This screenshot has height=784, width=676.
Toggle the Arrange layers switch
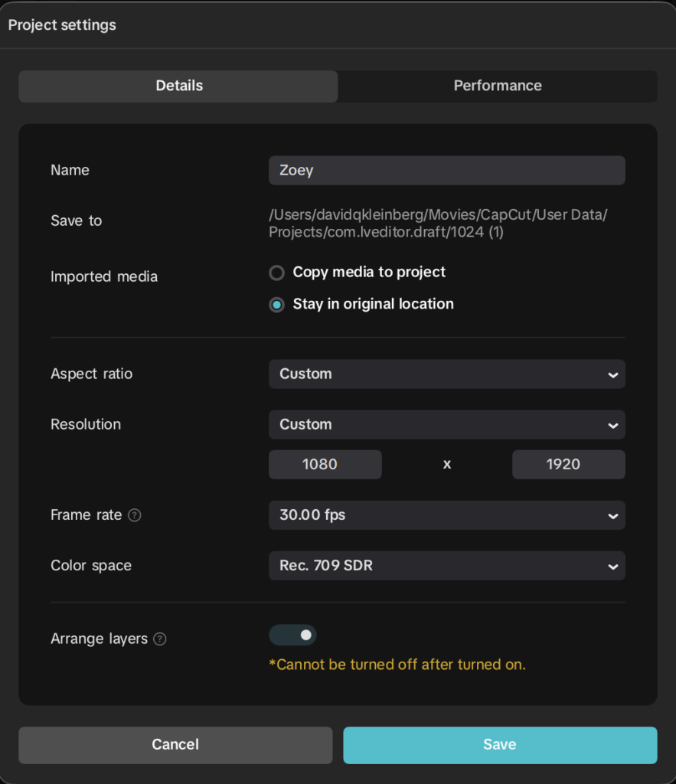tap(292, 635)
